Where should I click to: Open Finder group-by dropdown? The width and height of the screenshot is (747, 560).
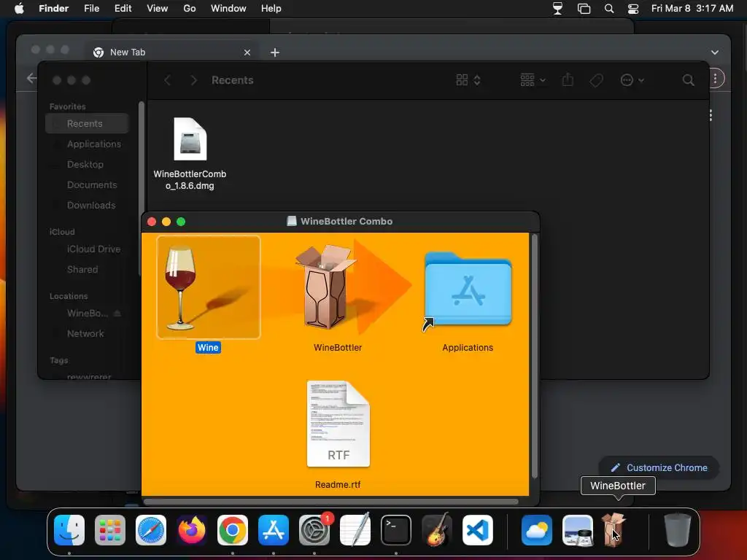point(533,80)
